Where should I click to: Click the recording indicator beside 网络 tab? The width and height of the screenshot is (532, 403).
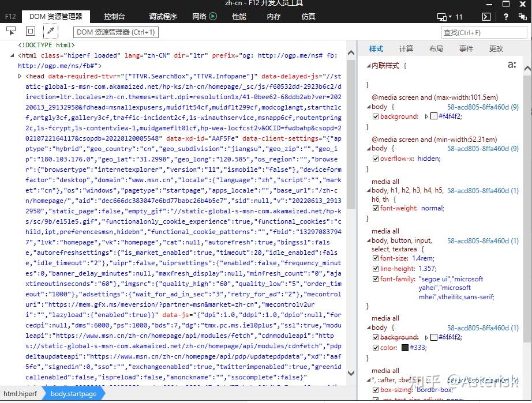[x=213, y=17]
